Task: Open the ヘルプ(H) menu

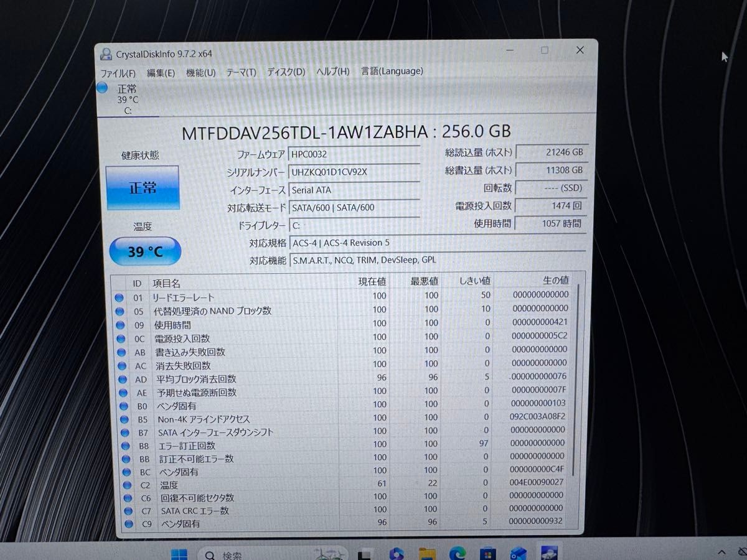Action: (x=332, y=72)
